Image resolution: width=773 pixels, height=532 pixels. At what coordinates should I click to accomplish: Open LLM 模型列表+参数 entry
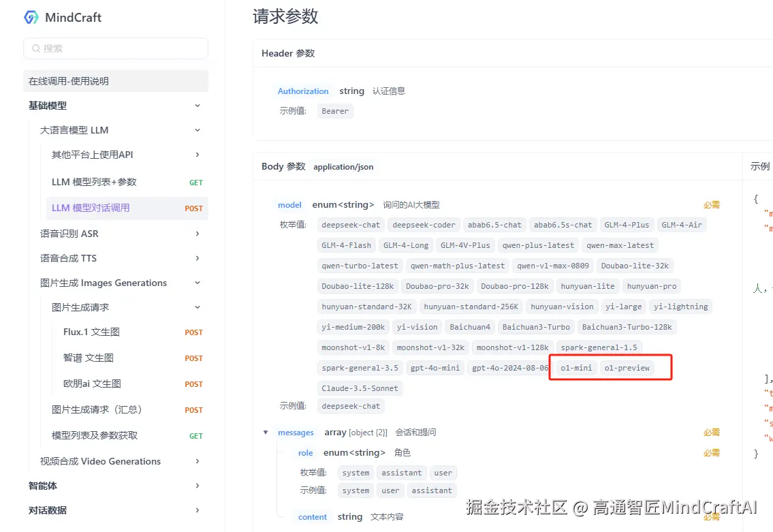point(127,182)
